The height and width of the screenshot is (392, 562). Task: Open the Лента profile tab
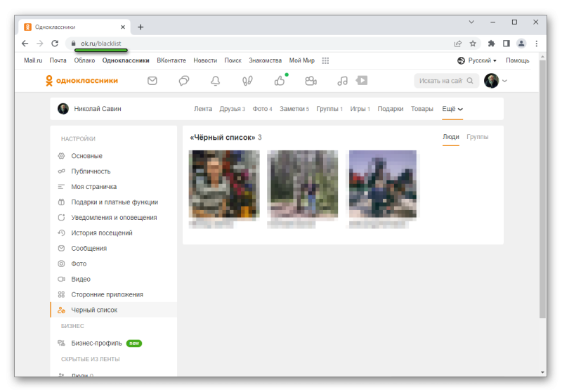(203, 109)
